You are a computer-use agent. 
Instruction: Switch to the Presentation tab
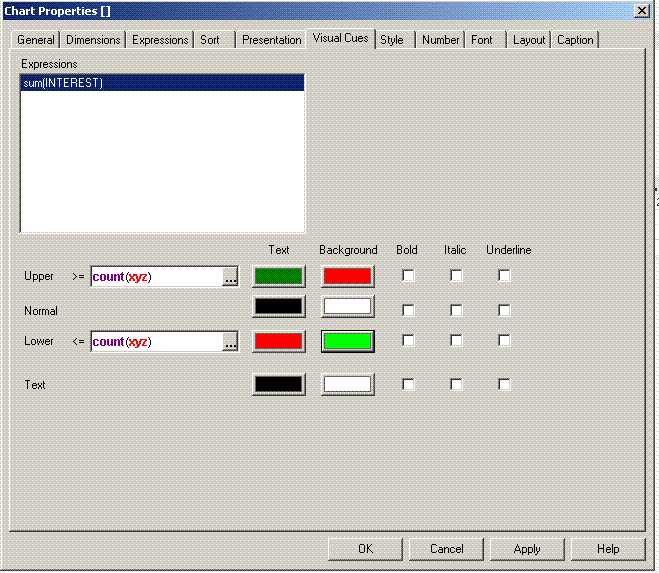click(271, 40)
